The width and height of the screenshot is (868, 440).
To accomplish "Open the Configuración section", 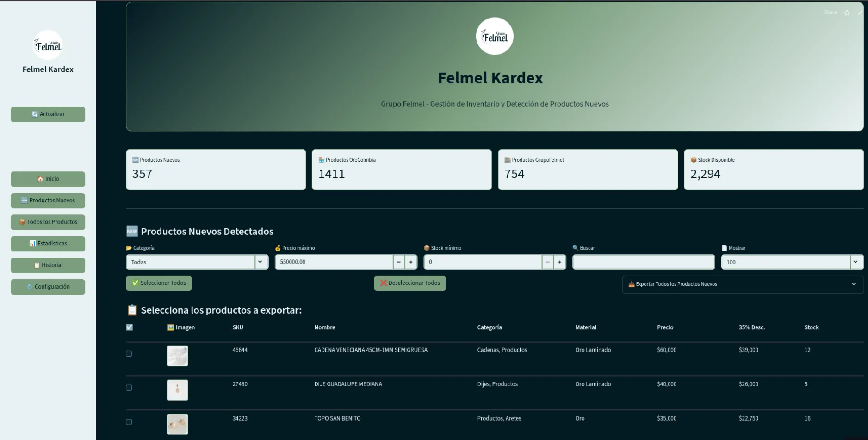I will (x=48, y=287).
